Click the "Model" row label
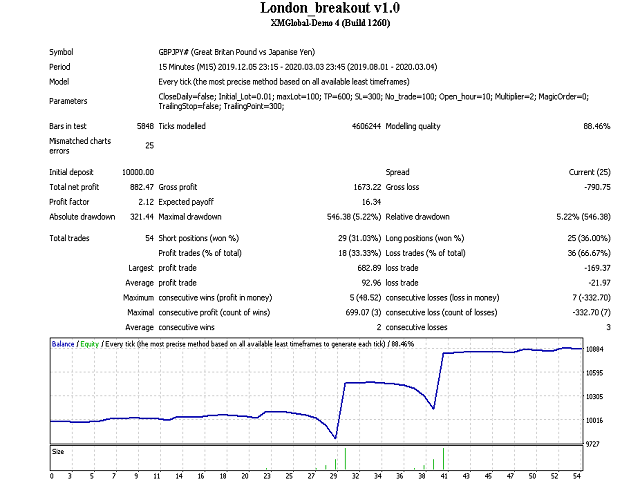Screen dimensions: 640x480 pos(59,82)
